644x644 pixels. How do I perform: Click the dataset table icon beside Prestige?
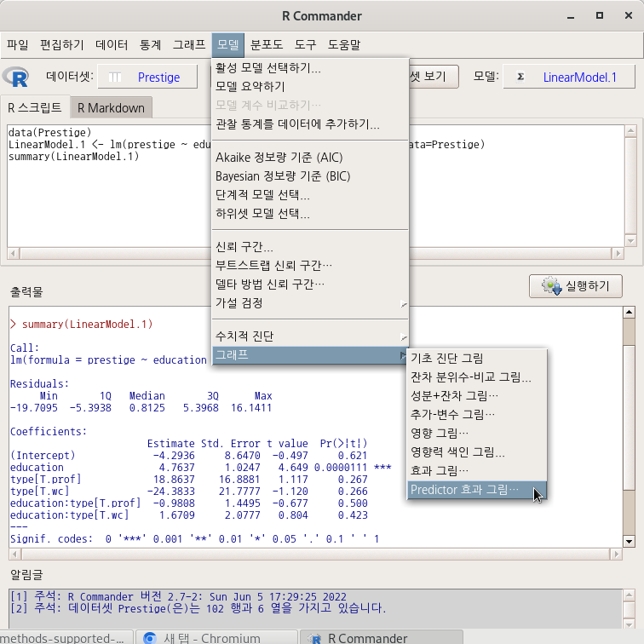pyautogui.click(x=115, y=78)
